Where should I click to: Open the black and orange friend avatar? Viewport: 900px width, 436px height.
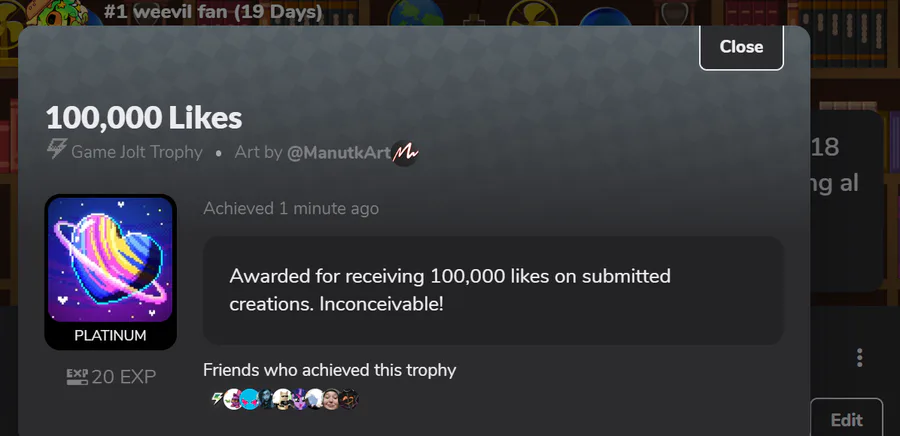coord(348,399)
